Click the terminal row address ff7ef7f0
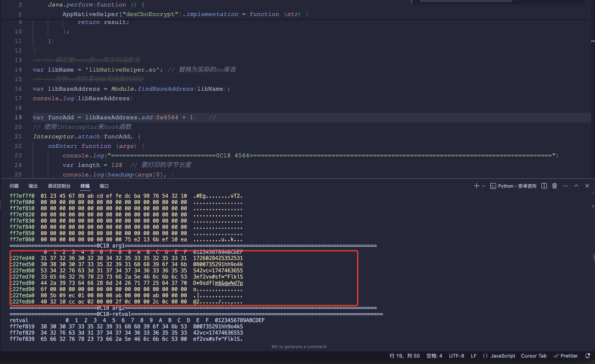The width and height of the screenshot is (595, 364). (x=22, y=196)
